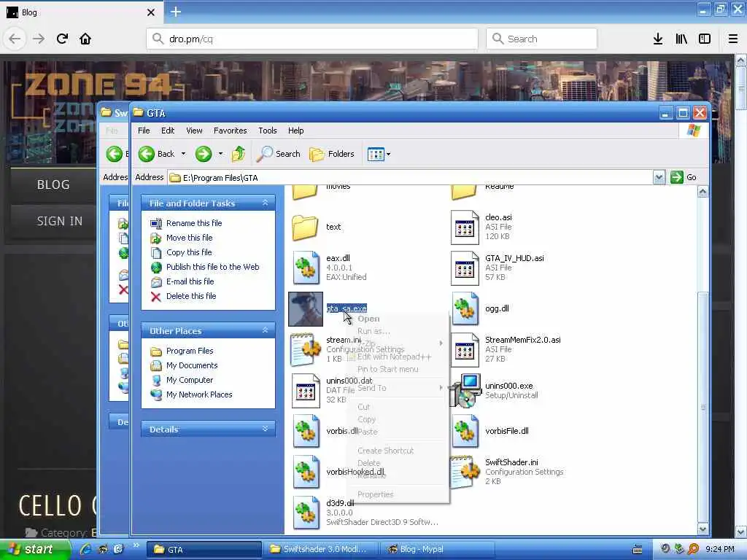The image size is (747, 560).
Task: Click Move this file task
Action: coord(189,238)
